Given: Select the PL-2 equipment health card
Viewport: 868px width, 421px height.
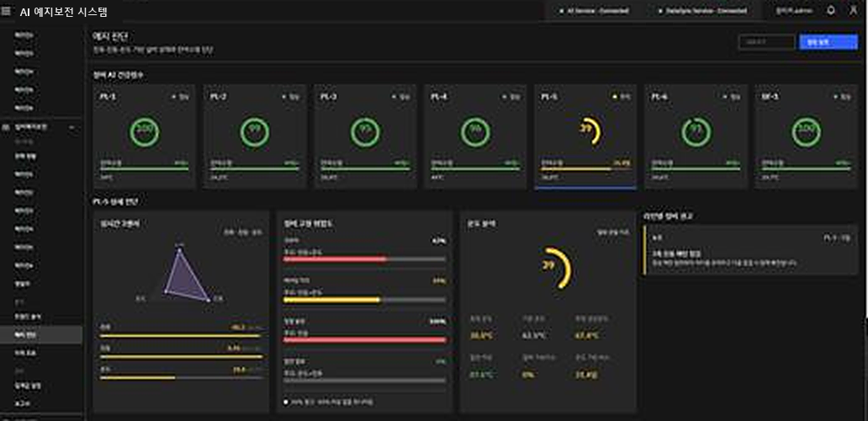Looking at the screenshot, I should pyautogui.click(x=255, y=136).
